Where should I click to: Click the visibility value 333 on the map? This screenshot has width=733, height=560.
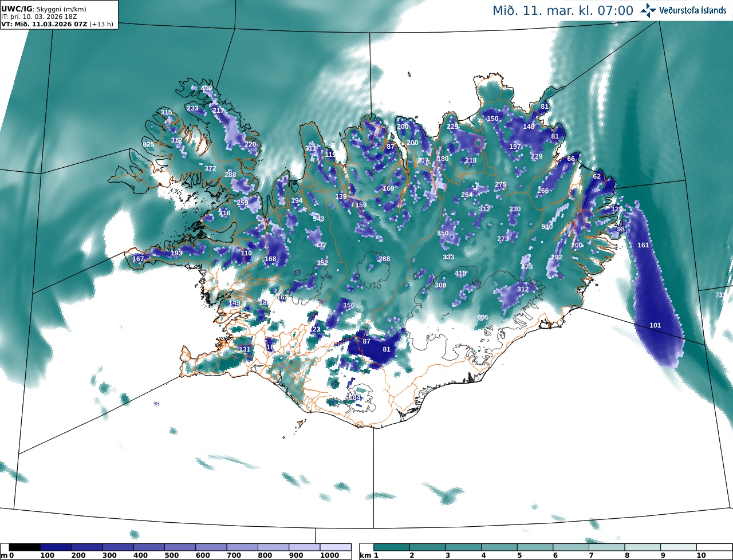coord(448,257)
